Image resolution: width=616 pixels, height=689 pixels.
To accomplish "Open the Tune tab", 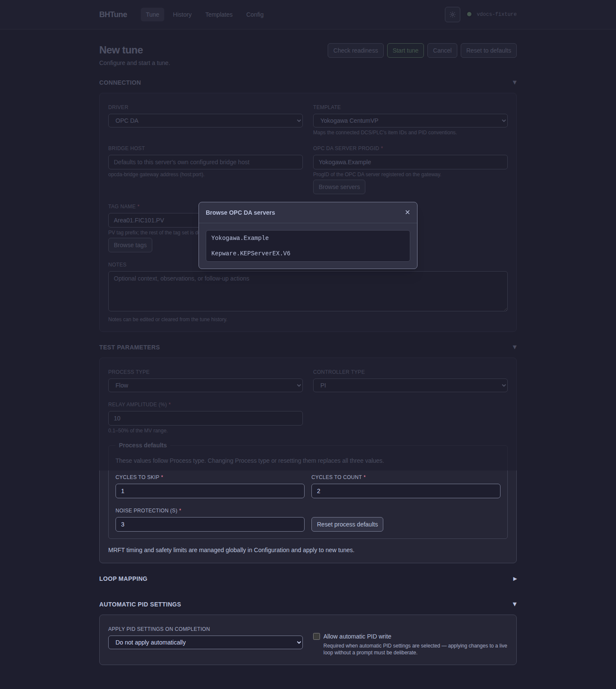I will (x=152, y=15).
